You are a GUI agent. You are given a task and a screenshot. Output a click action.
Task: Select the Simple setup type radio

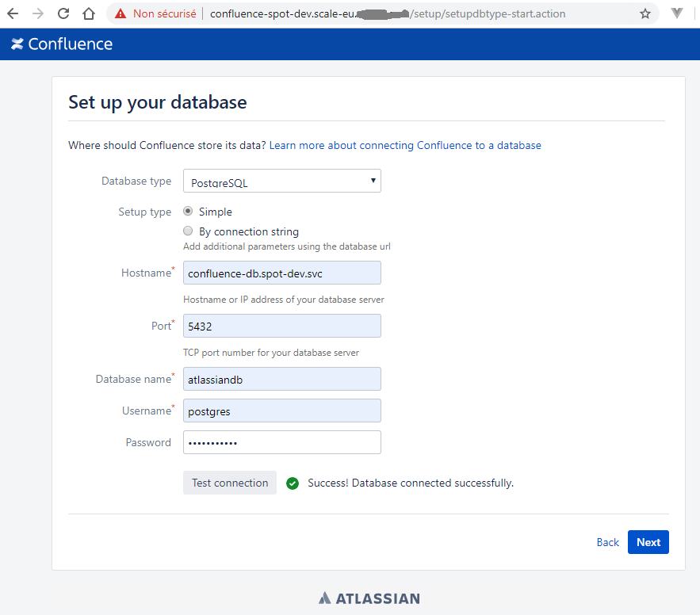click(x=188, y=211)
